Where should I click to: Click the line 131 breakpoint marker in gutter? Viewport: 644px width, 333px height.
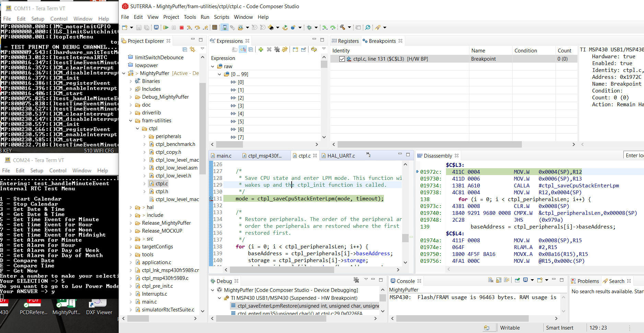tap(211, 199)
